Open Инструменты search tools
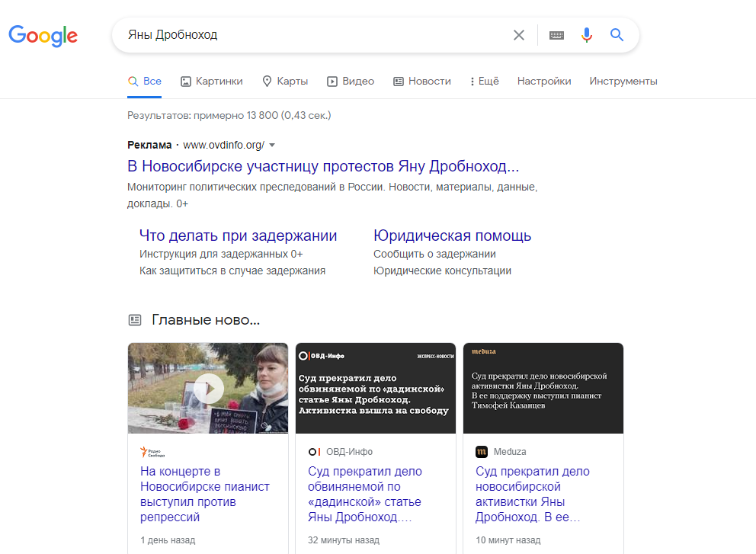The image size is (756, 554). tap(623, 81)
